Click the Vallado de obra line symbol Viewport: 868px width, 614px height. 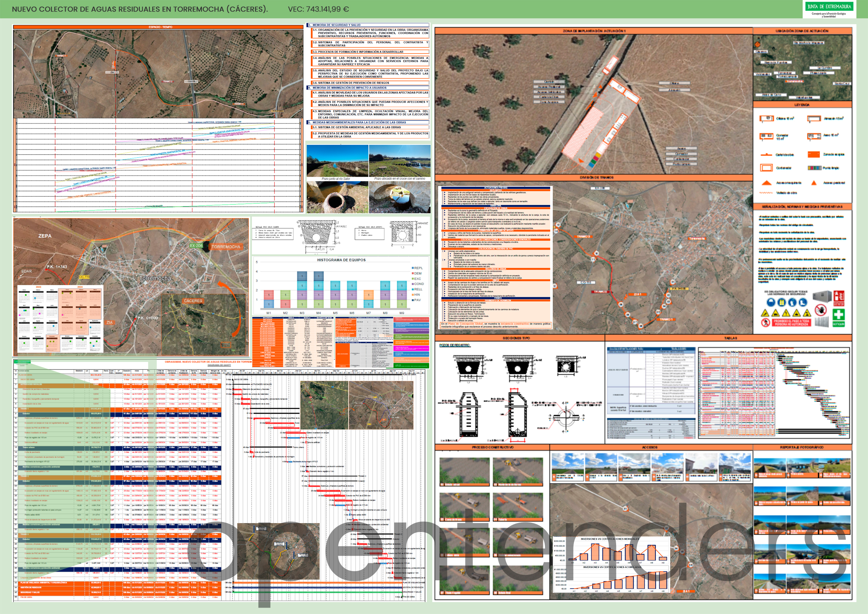click(x=766, y=193)
